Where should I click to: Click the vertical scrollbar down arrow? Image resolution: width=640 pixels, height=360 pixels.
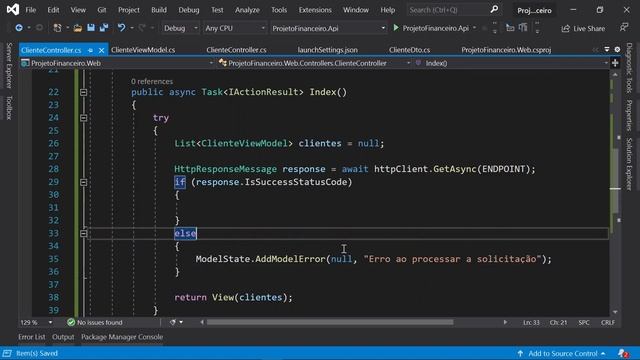tap(615, 312)
